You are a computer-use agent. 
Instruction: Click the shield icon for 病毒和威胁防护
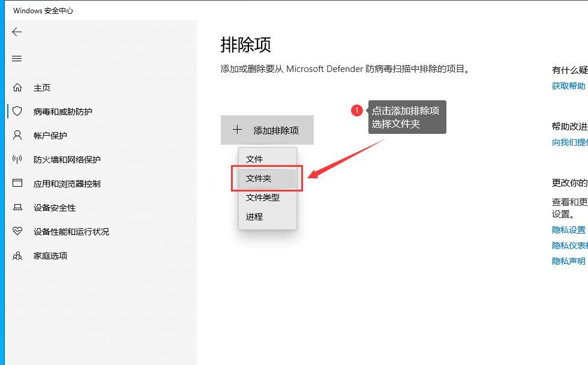pos(17,112)
